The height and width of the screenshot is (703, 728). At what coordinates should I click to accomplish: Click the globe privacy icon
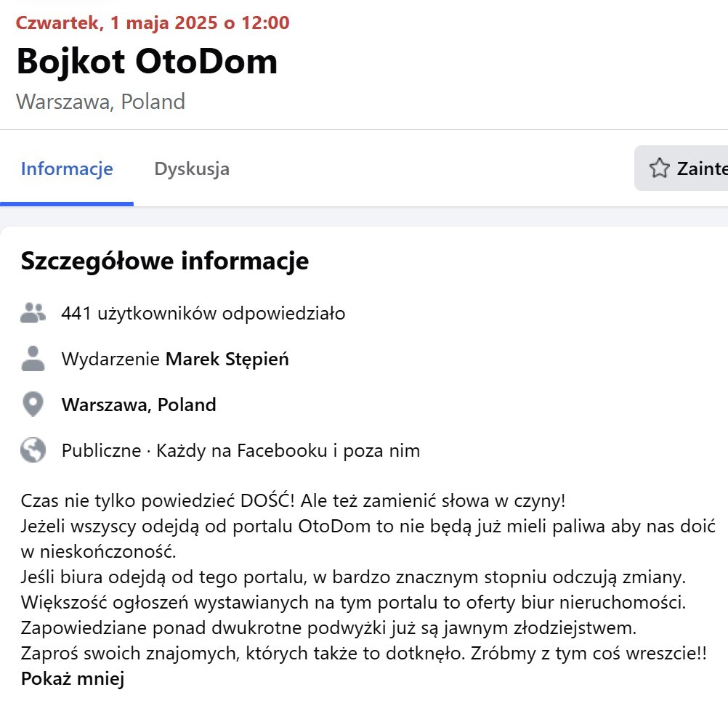(x=33, y=450)
